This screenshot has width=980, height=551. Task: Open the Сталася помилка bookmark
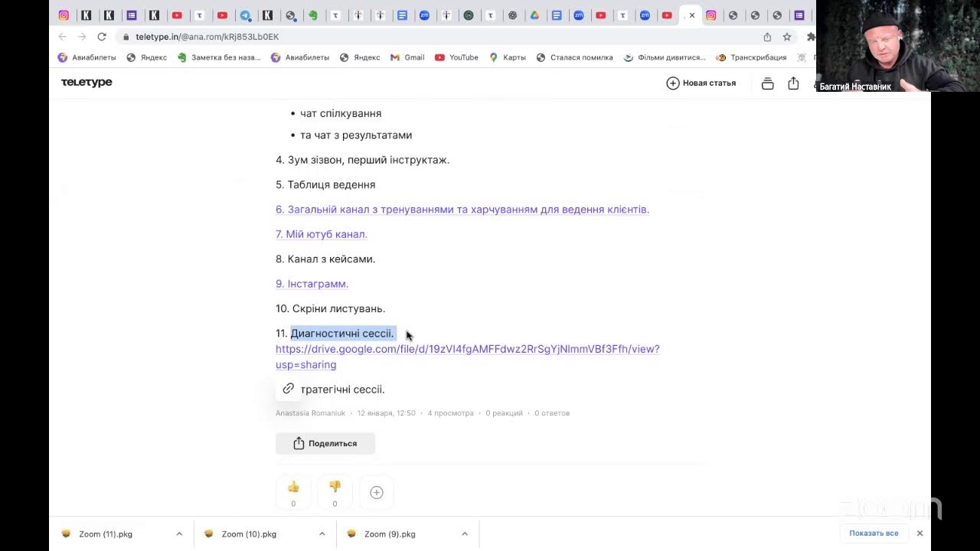tap(574, 57)
